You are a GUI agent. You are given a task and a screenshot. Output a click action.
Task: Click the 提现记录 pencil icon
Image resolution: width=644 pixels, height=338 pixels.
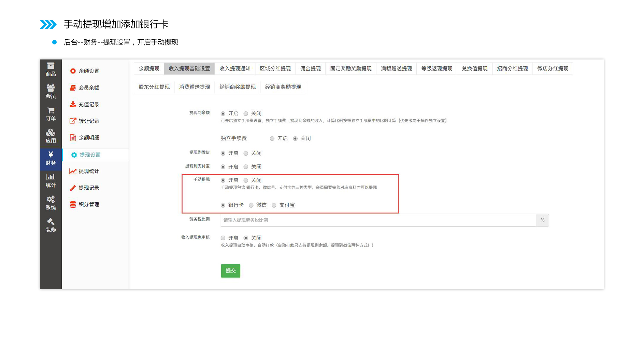point(73,188)
